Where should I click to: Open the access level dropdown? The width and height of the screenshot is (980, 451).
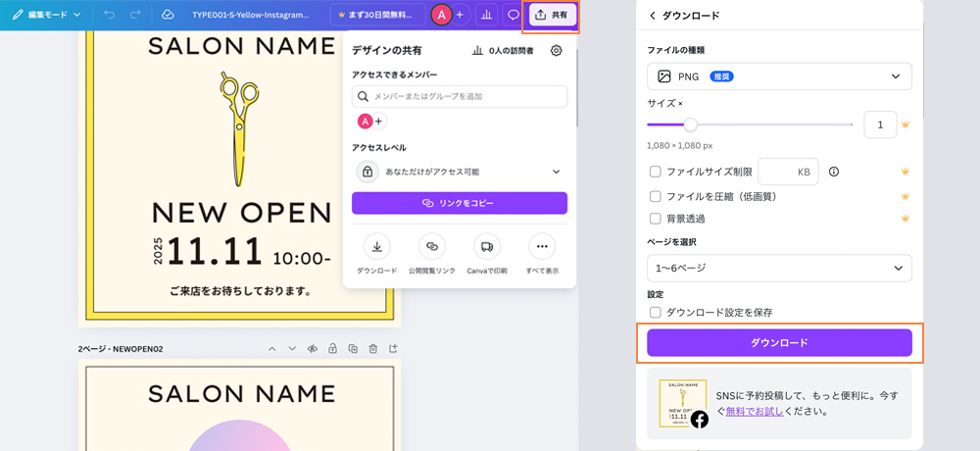[460, 172]
